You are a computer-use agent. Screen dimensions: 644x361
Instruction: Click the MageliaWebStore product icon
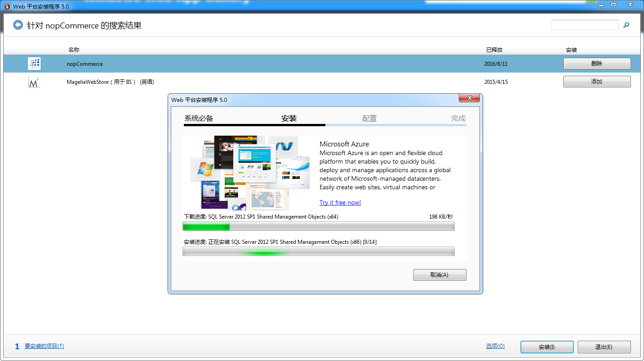(34, 82)
